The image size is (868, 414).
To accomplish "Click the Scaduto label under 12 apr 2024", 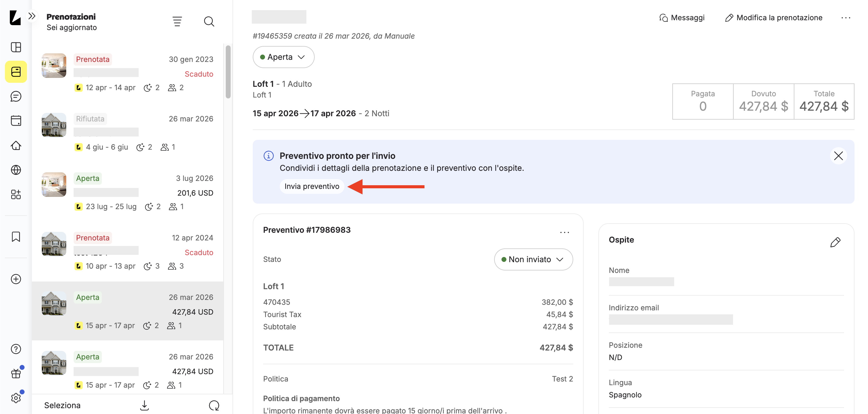I will tap(199, 252).
